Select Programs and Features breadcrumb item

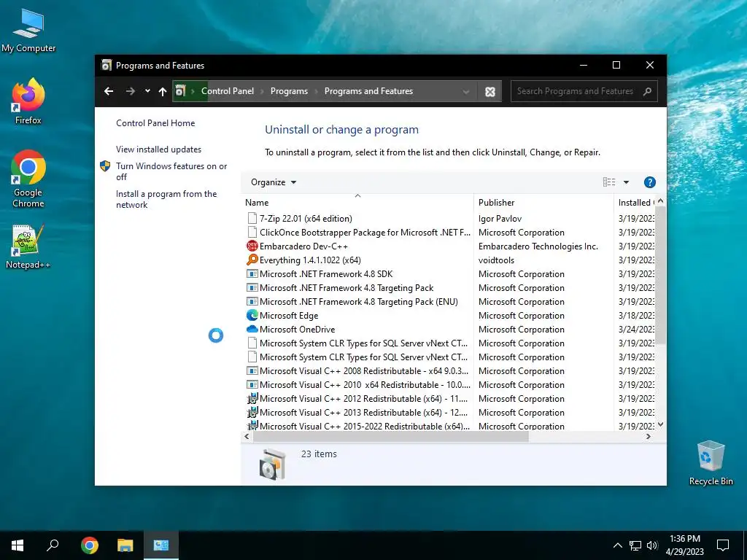pyautogui.click(x=368, y=91)
